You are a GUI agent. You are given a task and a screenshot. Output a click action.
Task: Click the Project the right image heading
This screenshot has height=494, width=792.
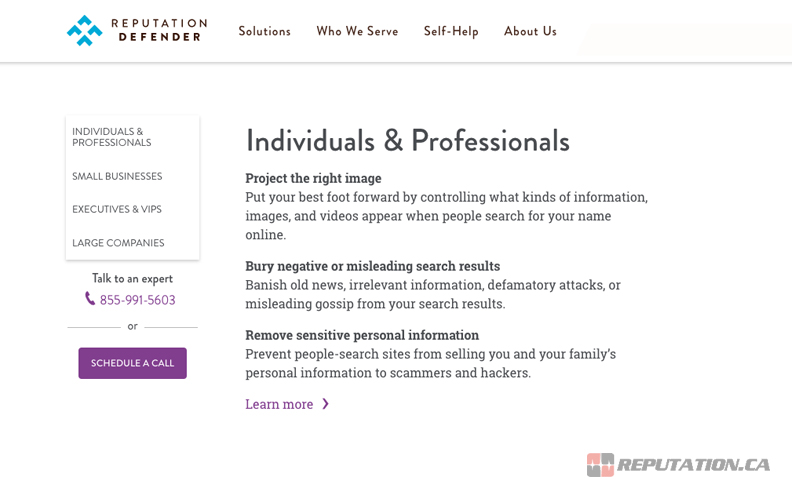pos(313,178)
